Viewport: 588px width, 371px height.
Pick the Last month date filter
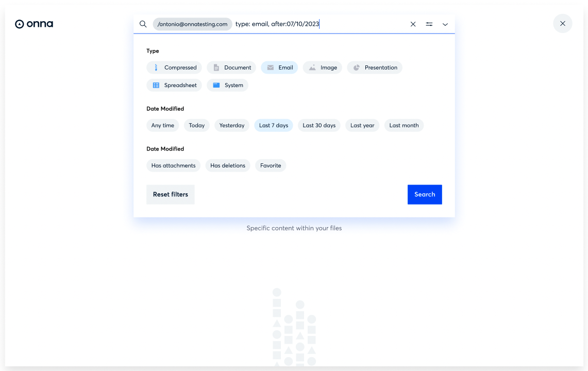(x=404, y=125)
